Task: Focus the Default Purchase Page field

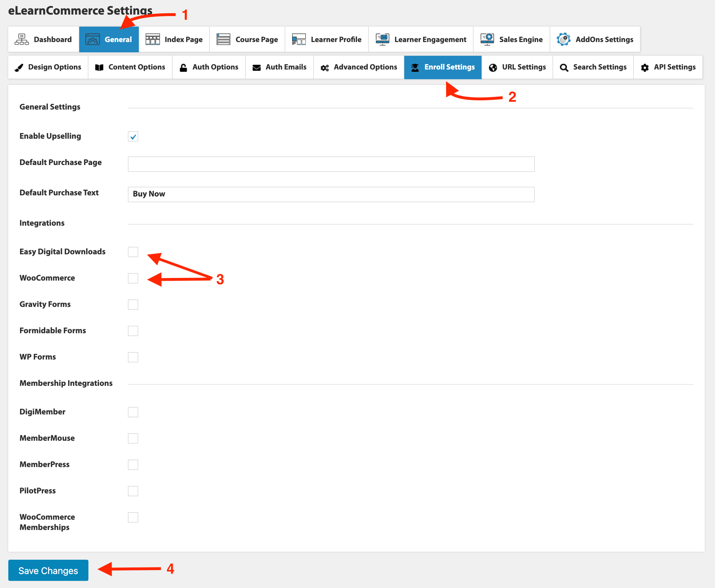Action: (x=331, y=164)
